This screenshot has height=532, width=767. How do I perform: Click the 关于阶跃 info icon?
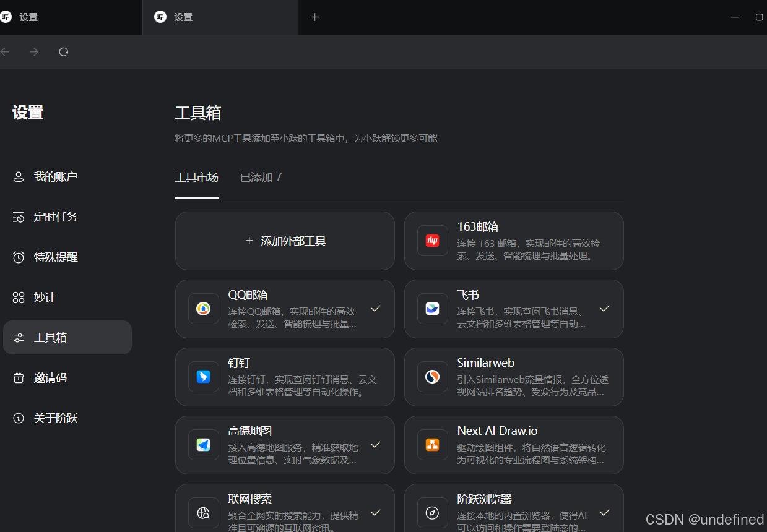pos(19,418)
